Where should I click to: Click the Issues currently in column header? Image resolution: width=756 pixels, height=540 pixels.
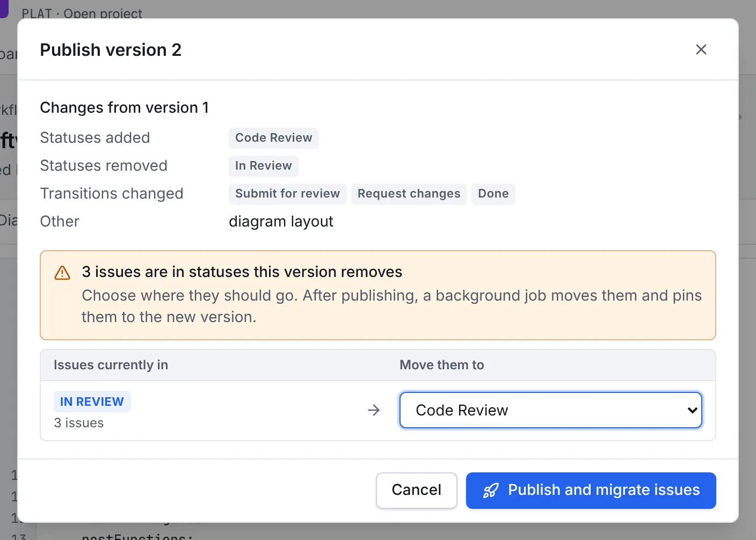111,365
